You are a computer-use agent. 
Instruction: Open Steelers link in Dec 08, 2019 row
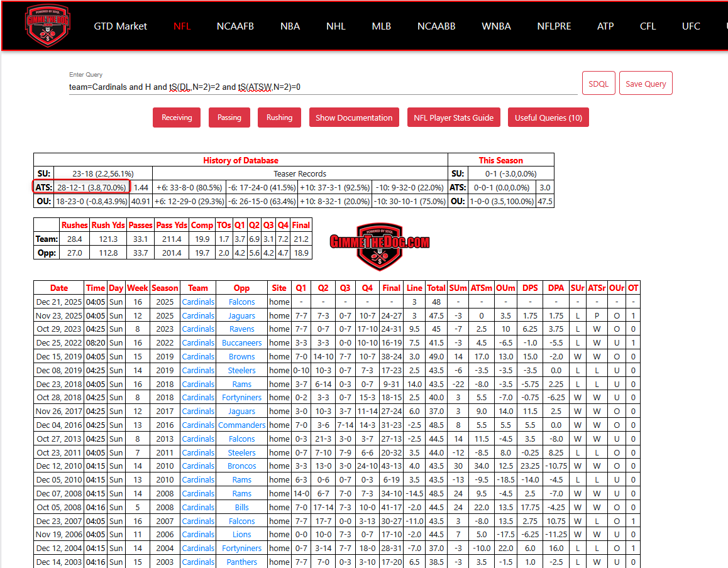click(x=241, y=370)
